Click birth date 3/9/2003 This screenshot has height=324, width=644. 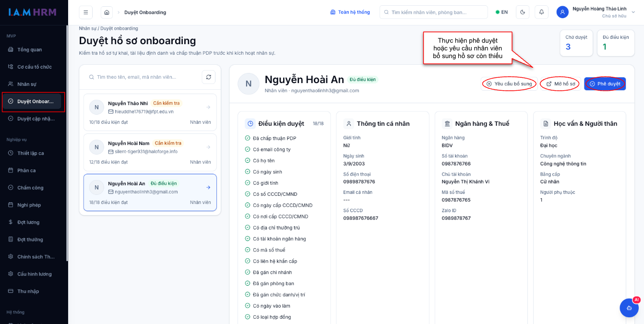(354, 164)
